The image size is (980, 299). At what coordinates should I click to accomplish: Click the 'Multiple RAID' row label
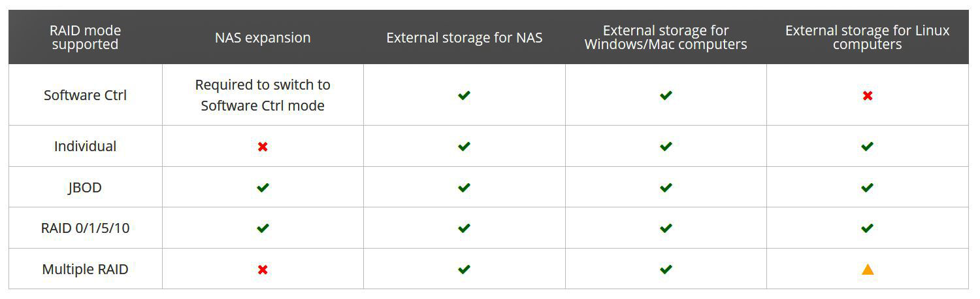[x=86, y=269]
